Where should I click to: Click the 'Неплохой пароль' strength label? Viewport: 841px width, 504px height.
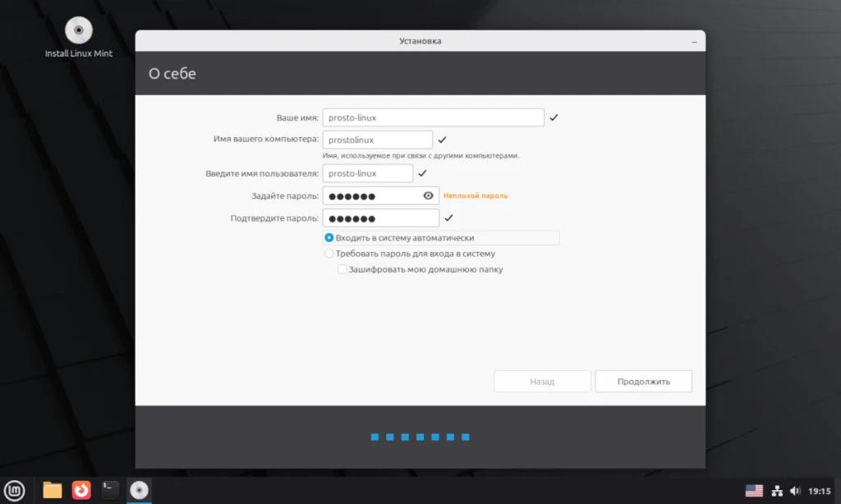click(476, 195)
